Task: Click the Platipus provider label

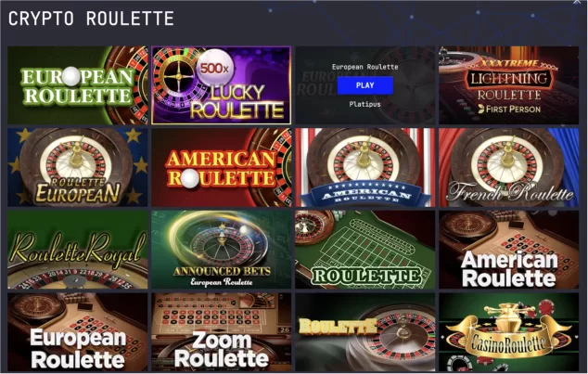Action: click(x=364, y=104)
